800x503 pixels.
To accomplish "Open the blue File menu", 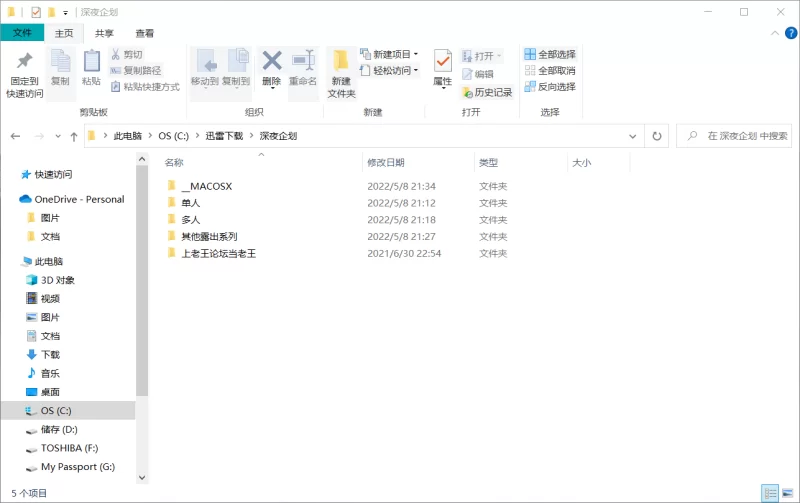I will 22,33.
